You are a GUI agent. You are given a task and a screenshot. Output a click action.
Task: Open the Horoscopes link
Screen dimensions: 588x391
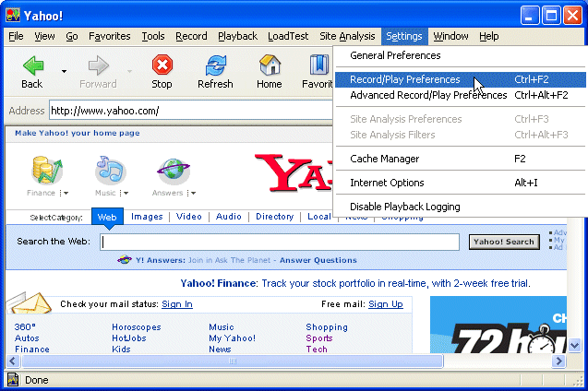137,327
